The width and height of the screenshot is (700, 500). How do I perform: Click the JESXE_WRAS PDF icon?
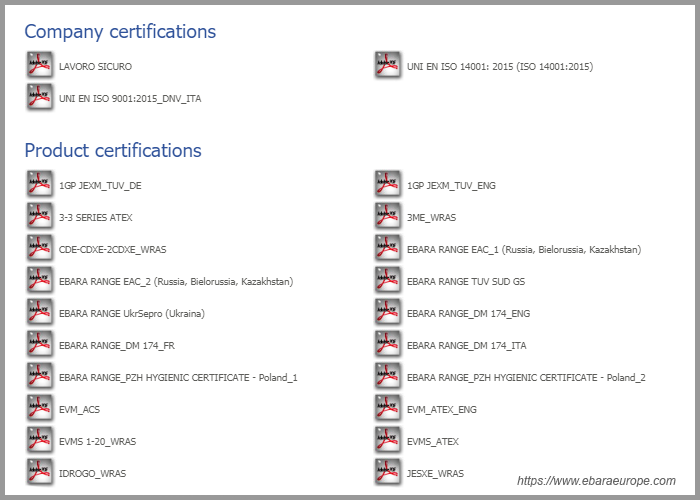click(x=388, y=472)
